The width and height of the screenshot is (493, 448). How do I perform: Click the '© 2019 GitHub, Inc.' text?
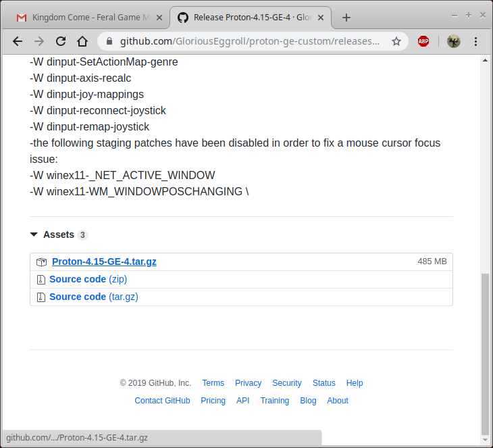pyautogui.click(x=155, y=383)
